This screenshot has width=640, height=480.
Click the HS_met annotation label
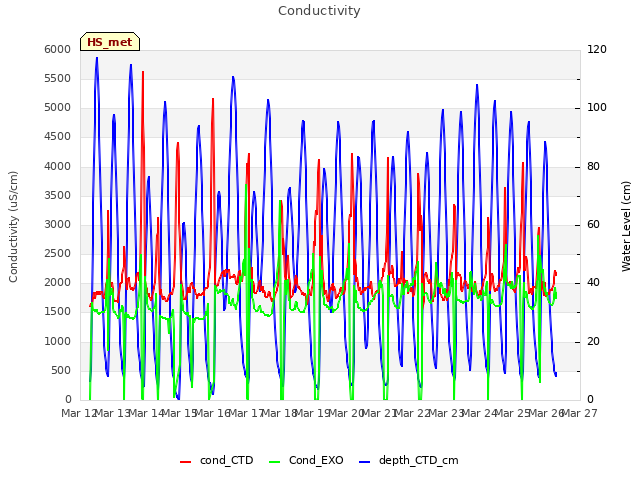(110, 42)
